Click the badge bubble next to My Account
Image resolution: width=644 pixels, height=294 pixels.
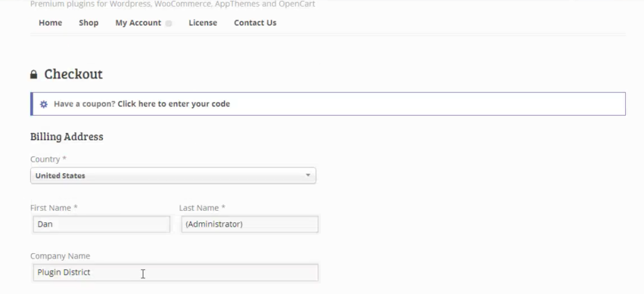click(169, 23)
